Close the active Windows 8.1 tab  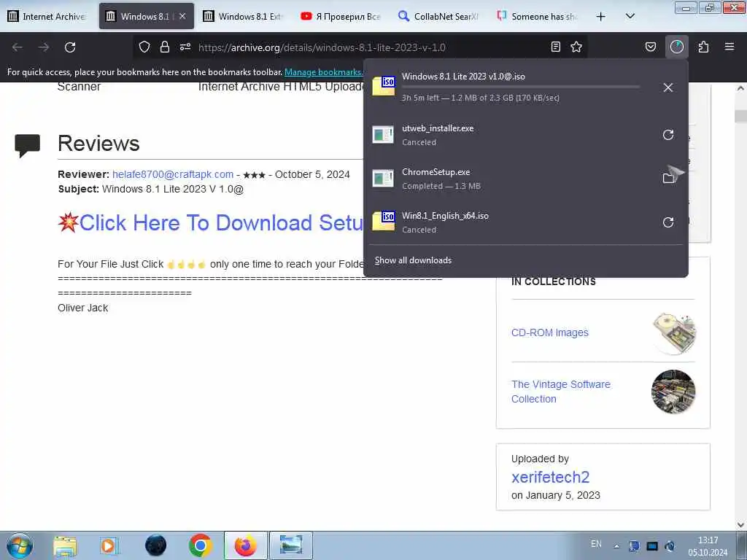click(x=182, y=16)
